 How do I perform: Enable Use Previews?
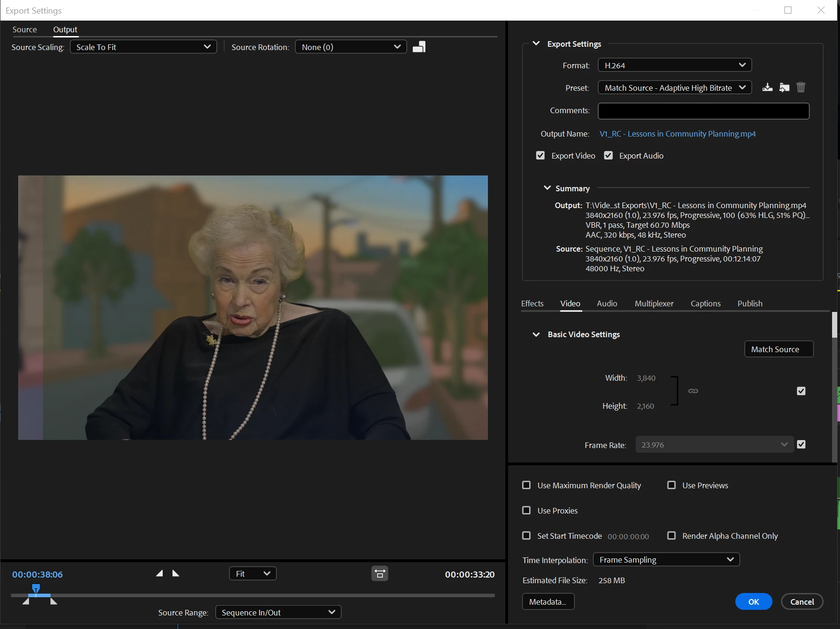click(x=671, y=485)
